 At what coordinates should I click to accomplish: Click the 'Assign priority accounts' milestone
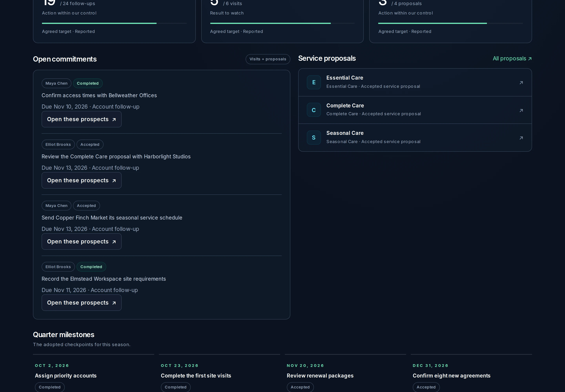66,376
